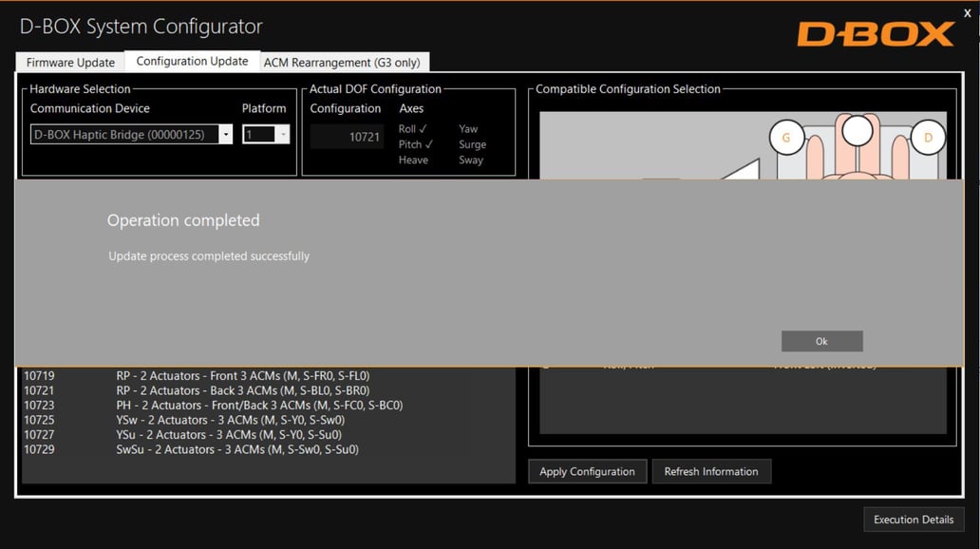980x549 pixels.
Task: Click the Apply Configuration button
Action: (588, 471)
